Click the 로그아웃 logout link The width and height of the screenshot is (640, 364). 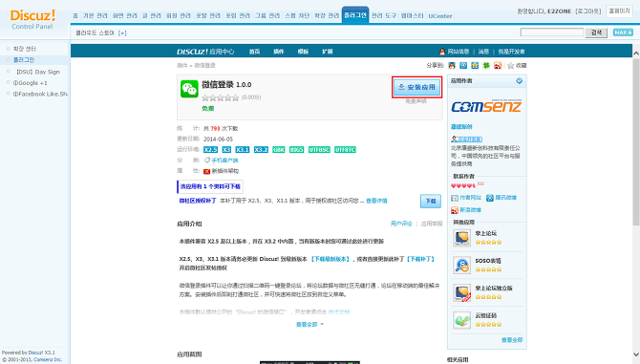coord(588,11)
